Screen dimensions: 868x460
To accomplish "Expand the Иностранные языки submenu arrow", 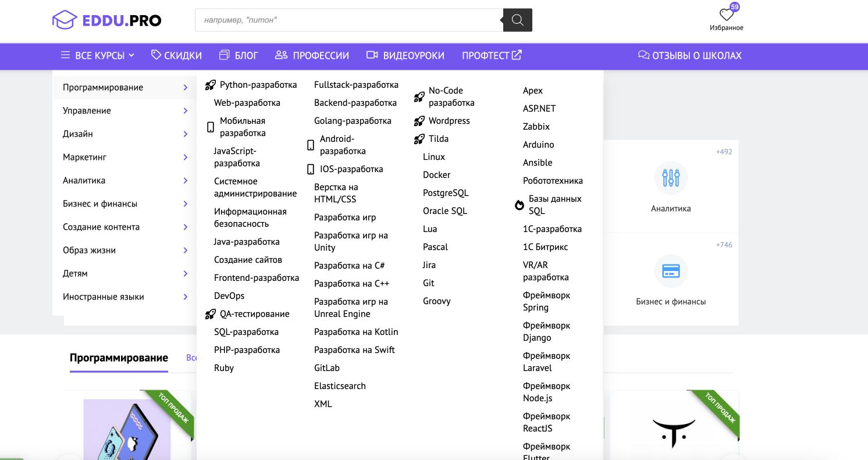I will (185, 297).
